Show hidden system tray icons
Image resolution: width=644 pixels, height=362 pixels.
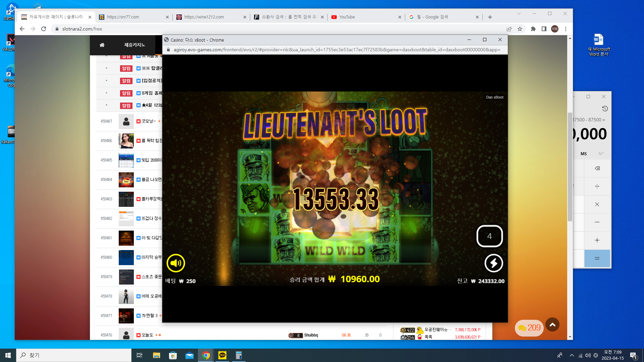pos(572,355)
